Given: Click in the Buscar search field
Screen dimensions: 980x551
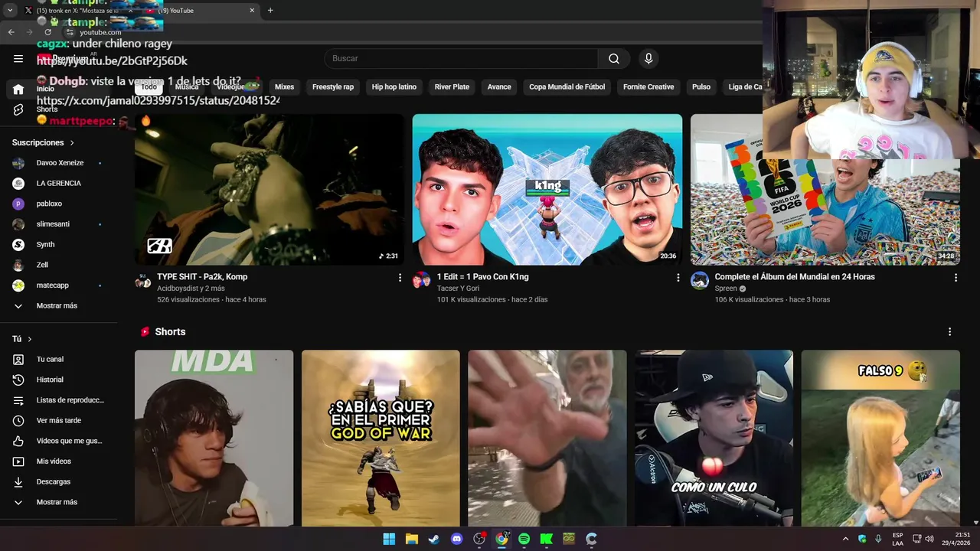Looking at the screenshot, I should click(461, 59).
